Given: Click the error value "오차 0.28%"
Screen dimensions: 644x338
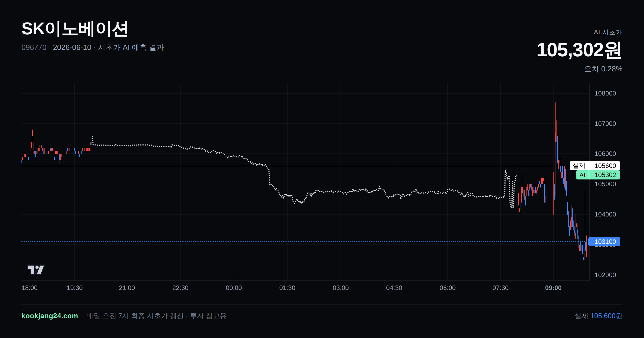Looking at the screenshot, I should click(603, 69).
